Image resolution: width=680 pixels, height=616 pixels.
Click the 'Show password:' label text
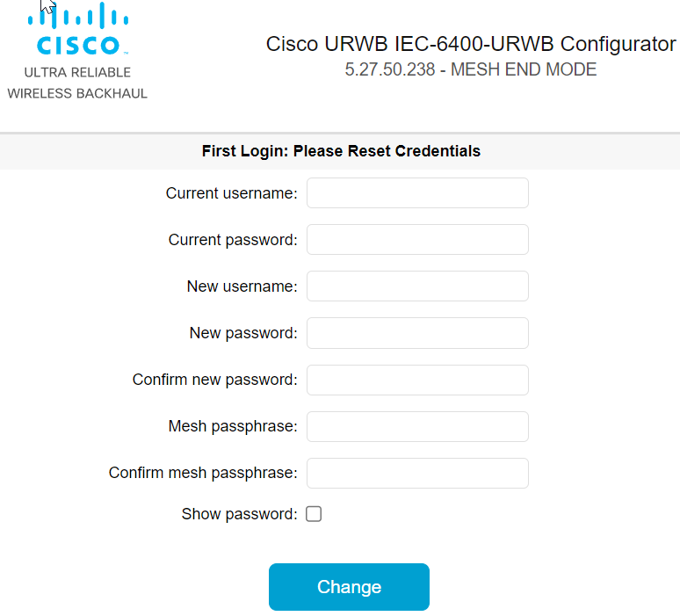[x=239, y=514]
